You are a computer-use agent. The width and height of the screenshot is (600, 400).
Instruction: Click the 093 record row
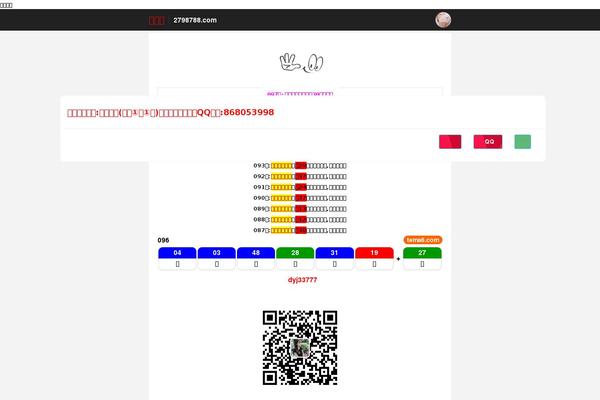[300, 166]
